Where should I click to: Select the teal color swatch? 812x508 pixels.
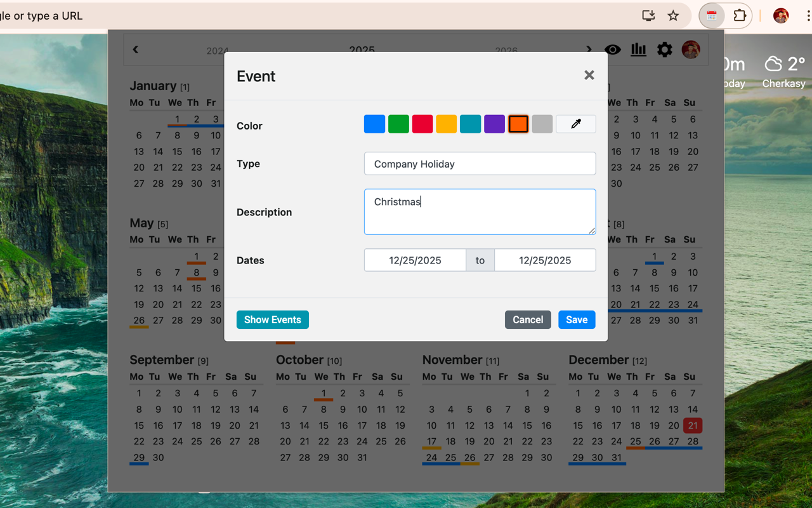coord(470,124)
